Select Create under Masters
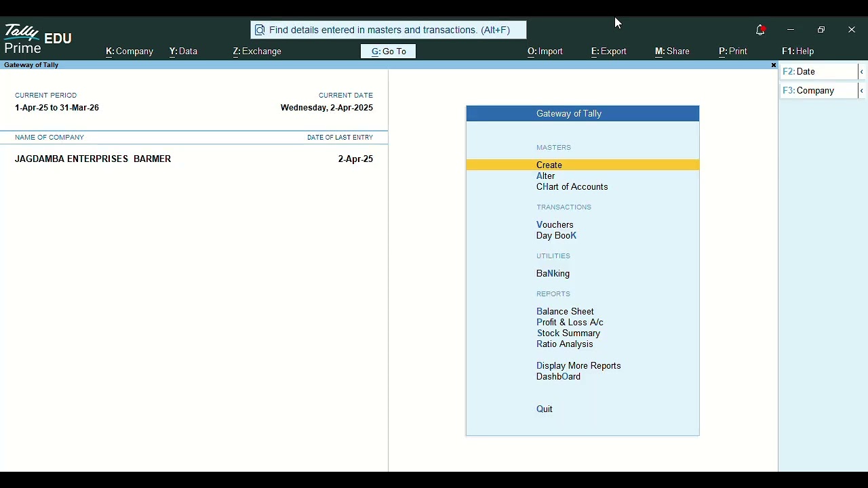This screenshot has height=488, width=868. pos(583,165)
